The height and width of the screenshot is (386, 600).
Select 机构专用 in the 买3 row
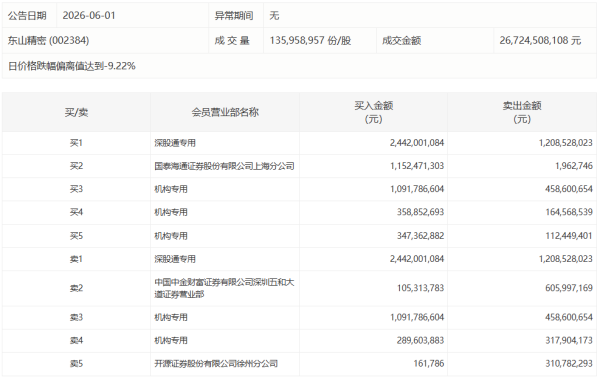171,189
